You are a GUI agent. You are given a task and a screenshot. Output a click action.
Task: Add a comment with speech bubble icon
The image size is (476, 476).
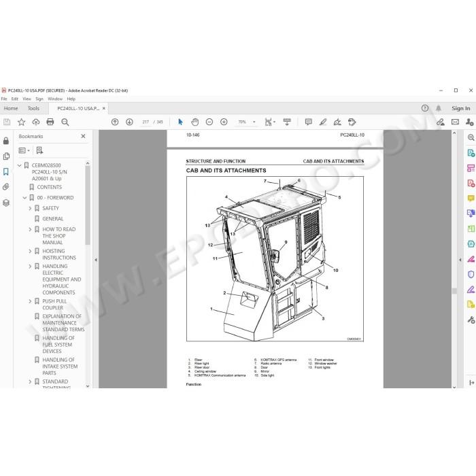click(309, 122)
